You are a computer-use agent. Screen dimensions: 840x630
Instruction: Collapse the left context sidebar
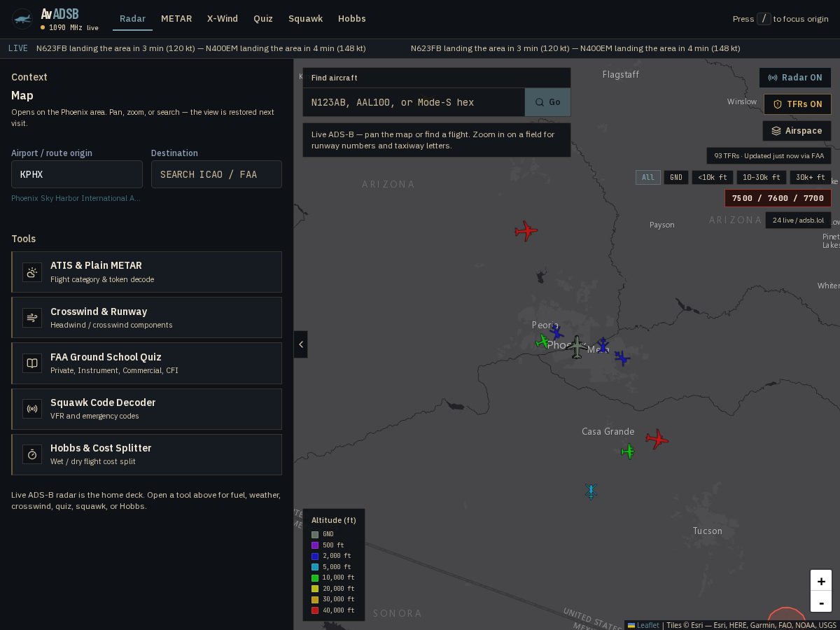[x=301, y=344]
